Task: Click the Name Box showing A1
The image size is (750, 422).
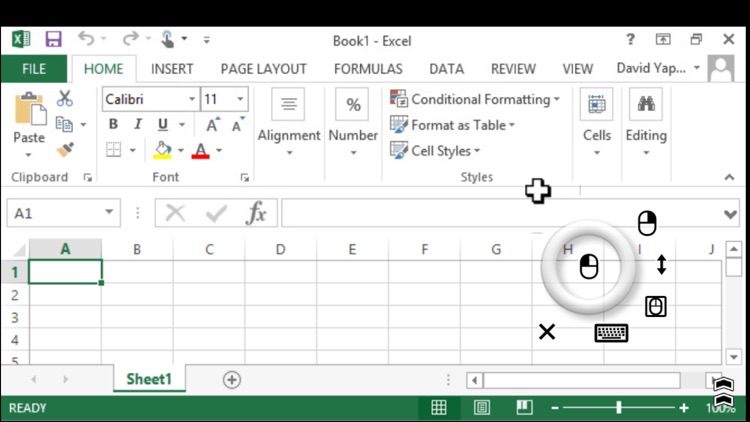Action: (x=63, y=213)
